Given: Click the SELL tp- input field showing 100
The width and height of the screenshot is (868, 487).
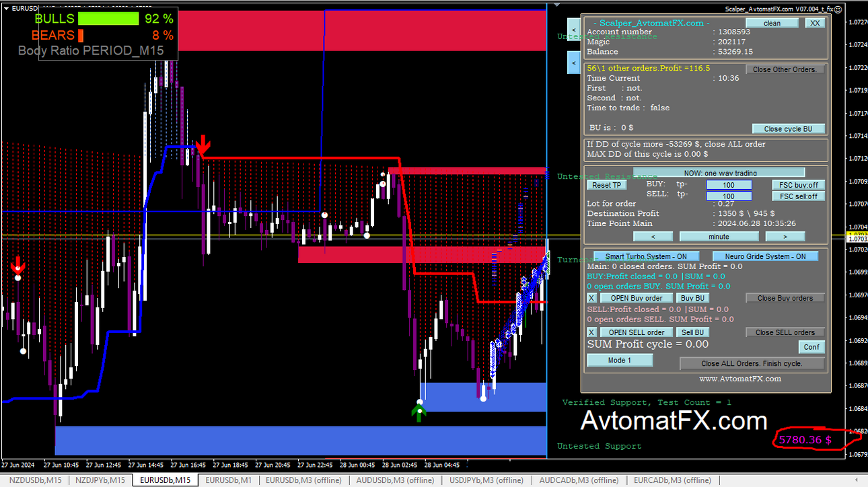Looking at the screenshot, I should pyautogui.click(x=729, y=196).
